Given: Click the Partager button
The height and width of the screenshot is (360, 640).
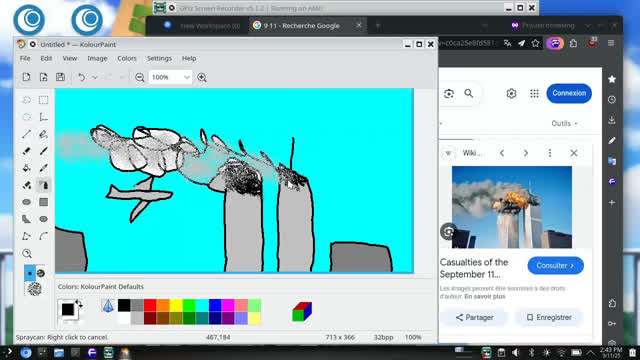Looking at the screenshot, I should (x=474, y=318).
